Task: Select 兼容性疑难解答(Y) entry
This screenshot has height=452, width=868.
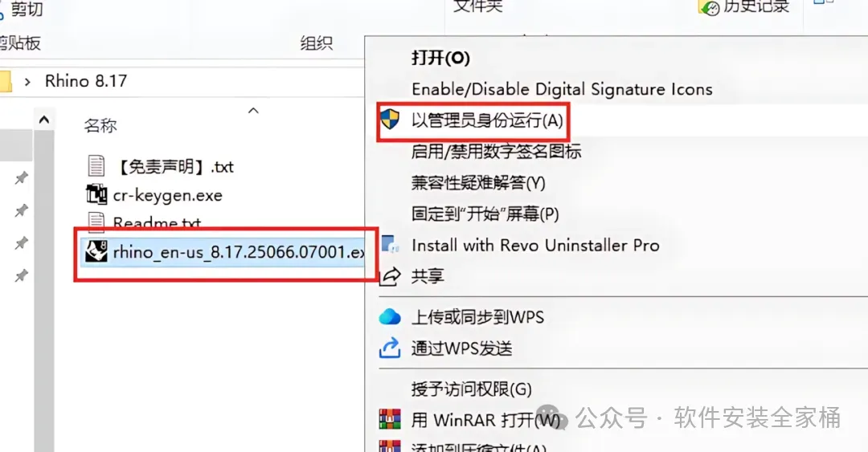Action: click(478, 182)
